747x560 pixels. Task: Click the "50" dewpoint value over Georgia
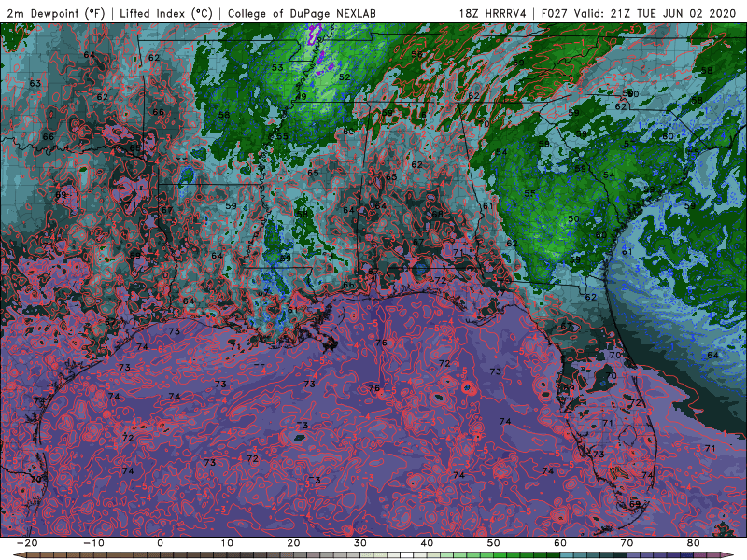click(573, 219)
